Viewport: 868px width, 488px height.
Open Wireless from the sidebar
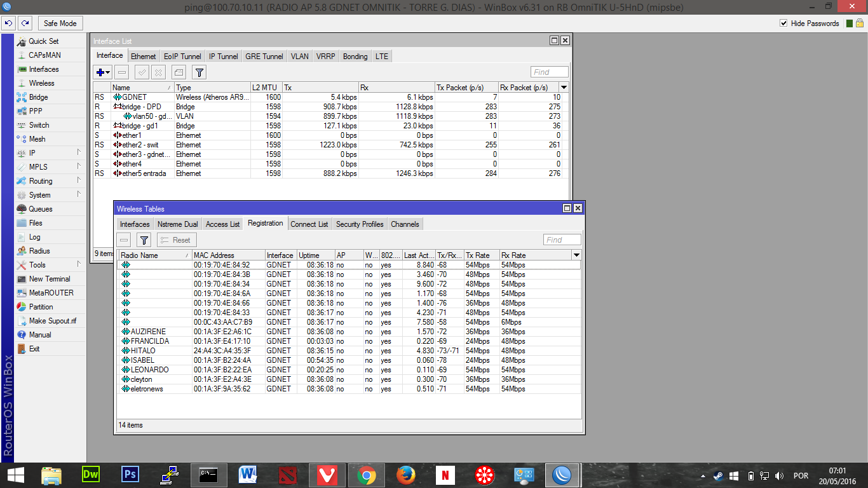41,83
